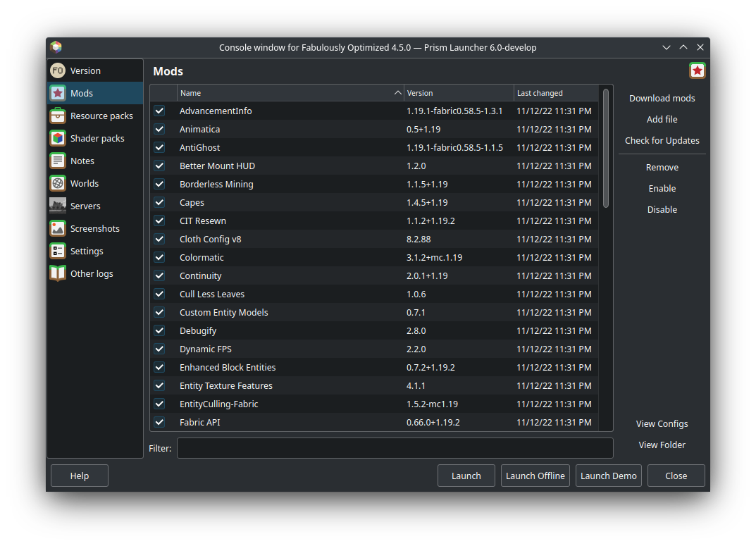Focus the Filter text field
The image size is (756, 546).
[x=395, y=448]
